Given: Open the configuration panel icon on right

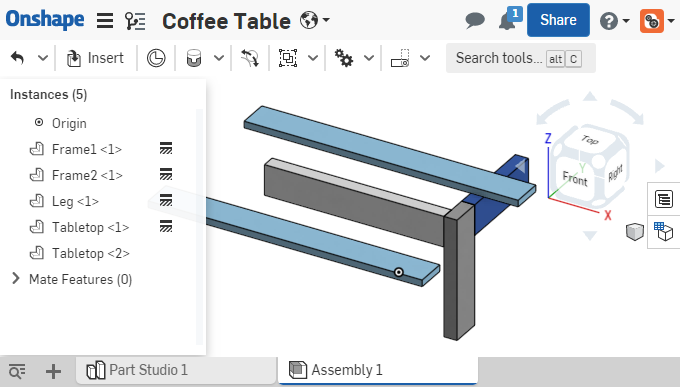Looking at the screenshot, I should pos(664,232).
